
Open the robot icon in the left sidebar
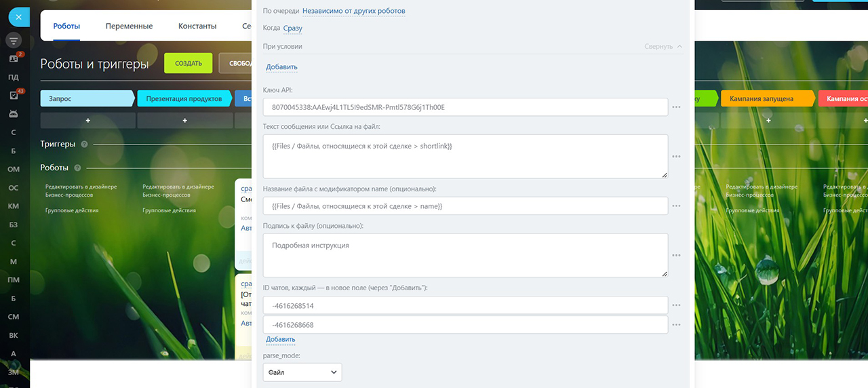13,114
